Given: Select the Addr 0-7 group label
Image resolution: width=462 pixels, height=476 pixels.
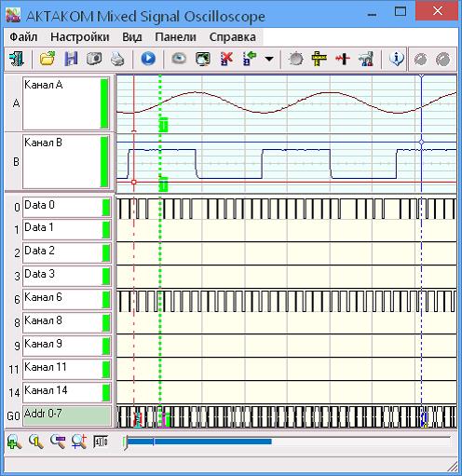Looking at the screenshot, I should [67, 415].
